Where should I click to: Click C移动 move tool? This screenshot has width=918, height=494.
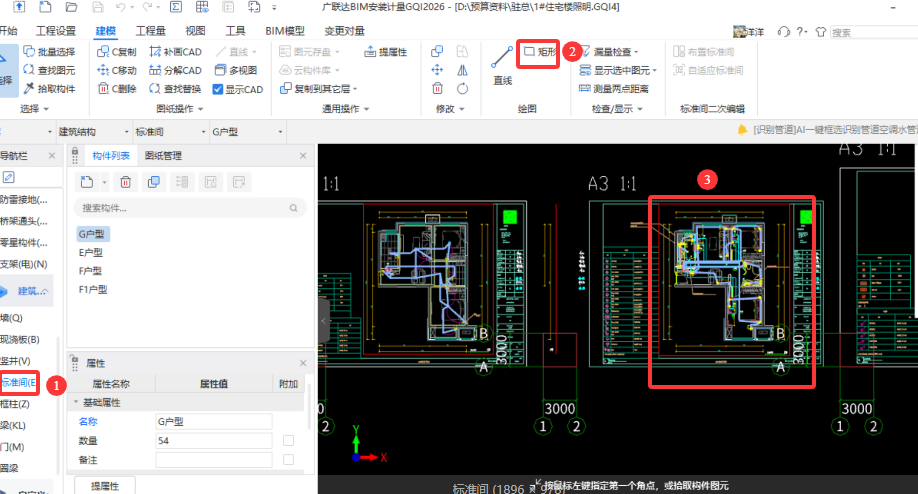(x=117, y=70)
